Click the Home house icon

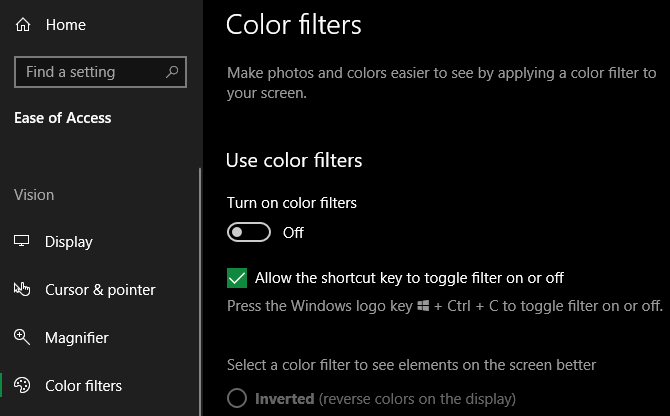tap(23, 24)
